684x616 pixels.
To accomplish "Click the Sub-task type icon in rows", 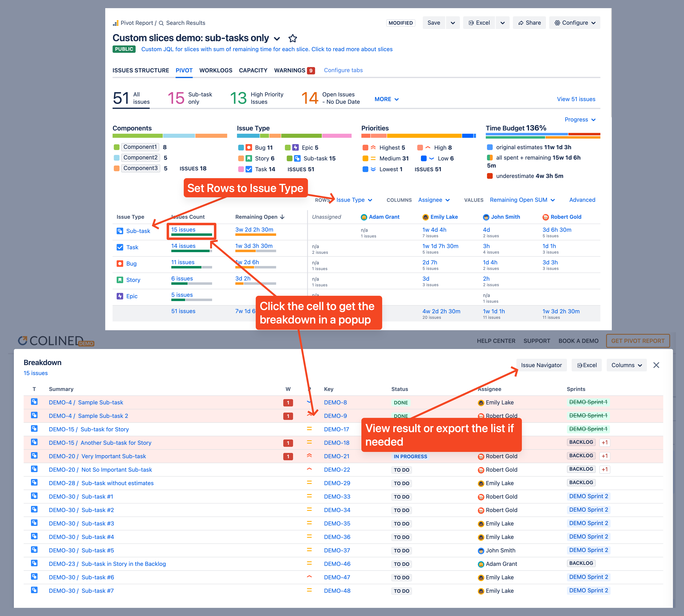I will (x=120, y=231).
